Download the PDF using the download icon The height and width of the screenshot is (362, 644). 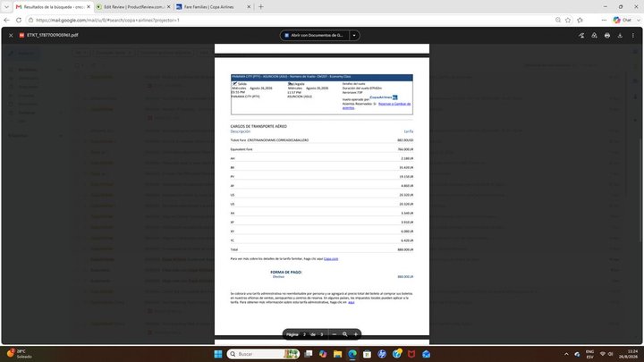pyautogui.click(x=620, y=35)
